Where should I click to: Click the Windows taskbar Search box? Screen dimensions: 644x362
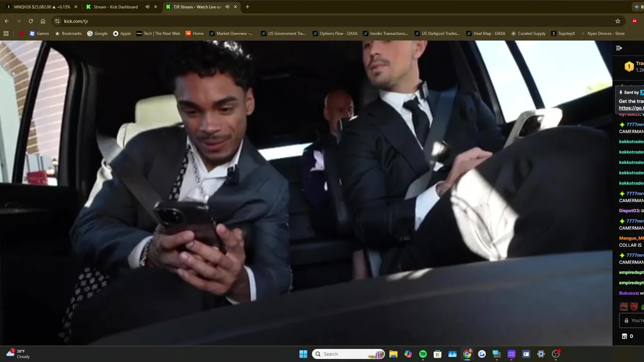[349, 354]
